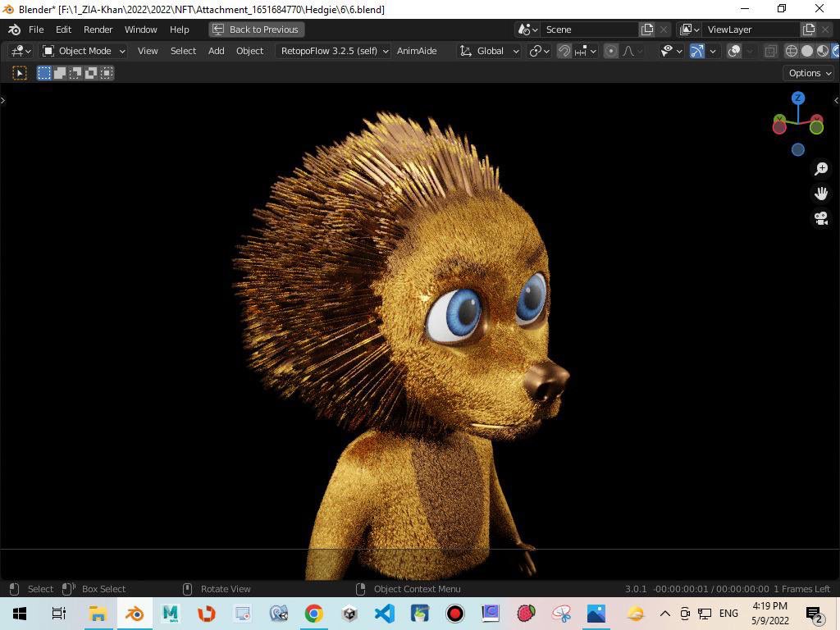Viewport: 840px width, 630px height.
Task: Click the Z axis on the navigation gizmo
Action: pos(797,98)
